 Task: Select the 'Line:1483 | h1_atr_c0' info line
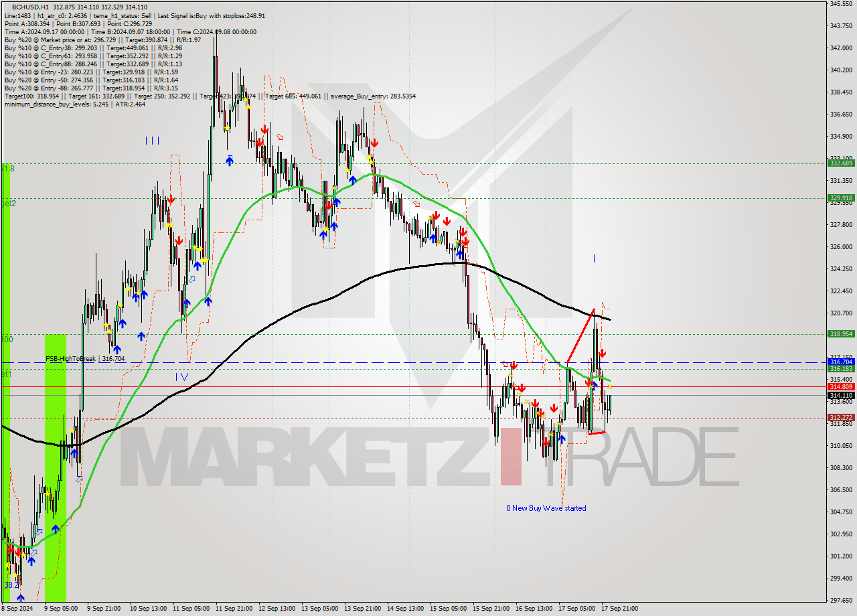135,15
